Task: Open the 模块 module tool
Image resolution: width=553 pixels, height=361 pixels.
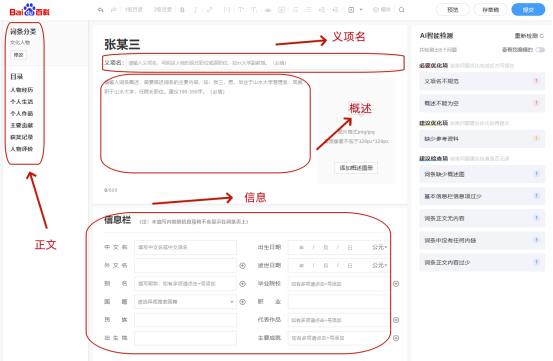Action: 382,10
